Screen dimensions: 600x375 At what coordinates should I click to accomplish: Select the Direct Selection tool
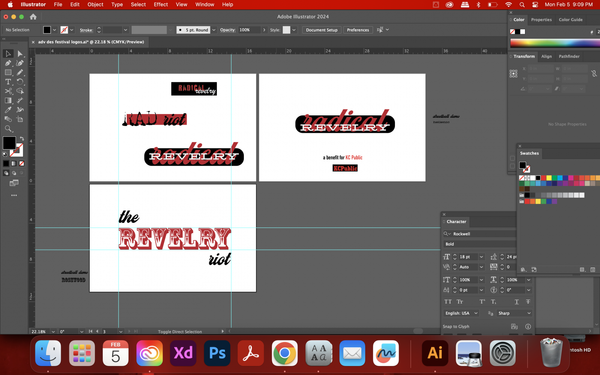tap(20, 54)
